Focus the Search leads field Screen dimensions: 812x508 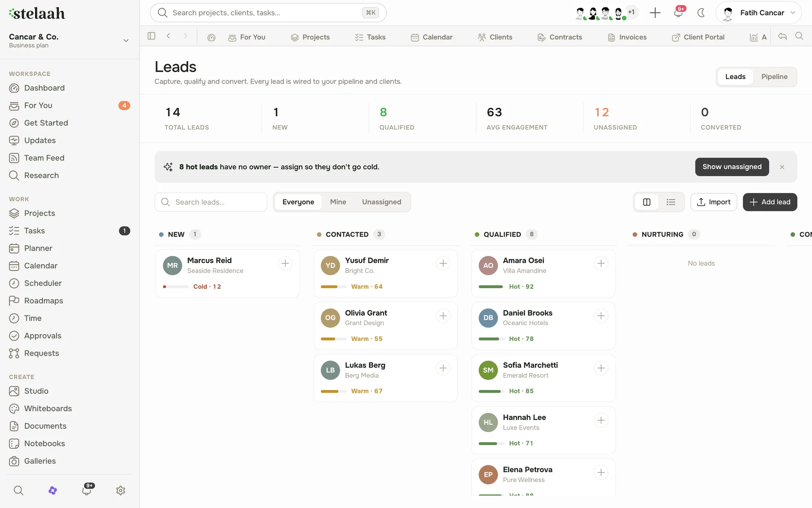tap(211, 202)
